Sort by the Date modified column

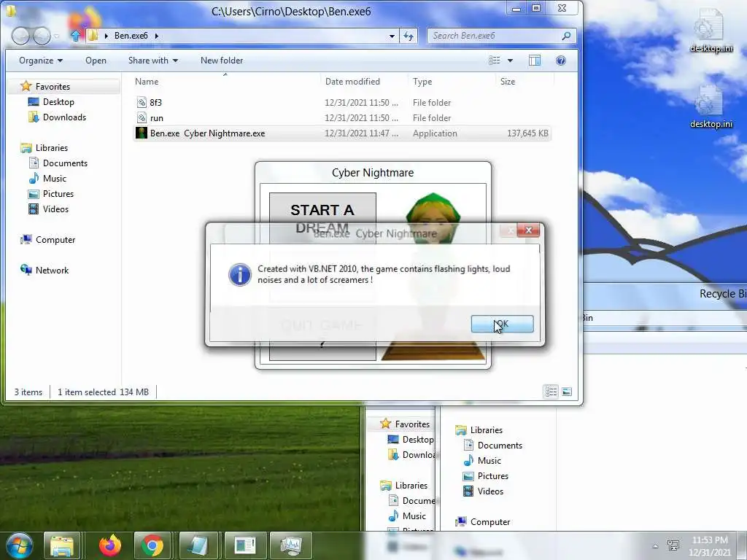click(352, 82)
